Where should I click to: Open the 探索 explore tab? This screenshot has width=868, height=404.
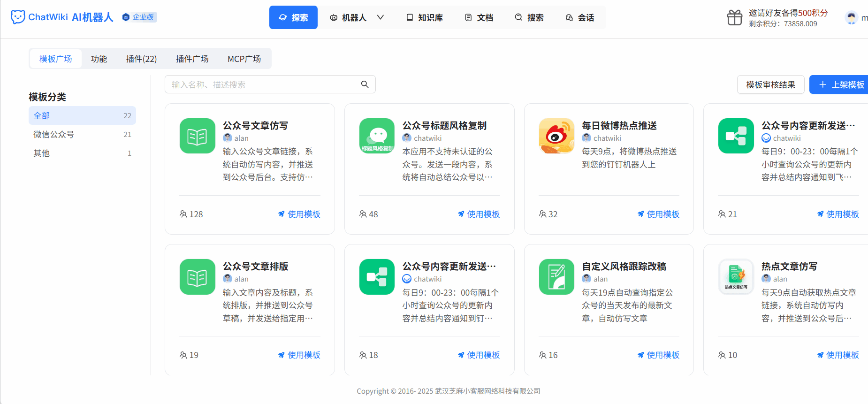pos(293,17)
